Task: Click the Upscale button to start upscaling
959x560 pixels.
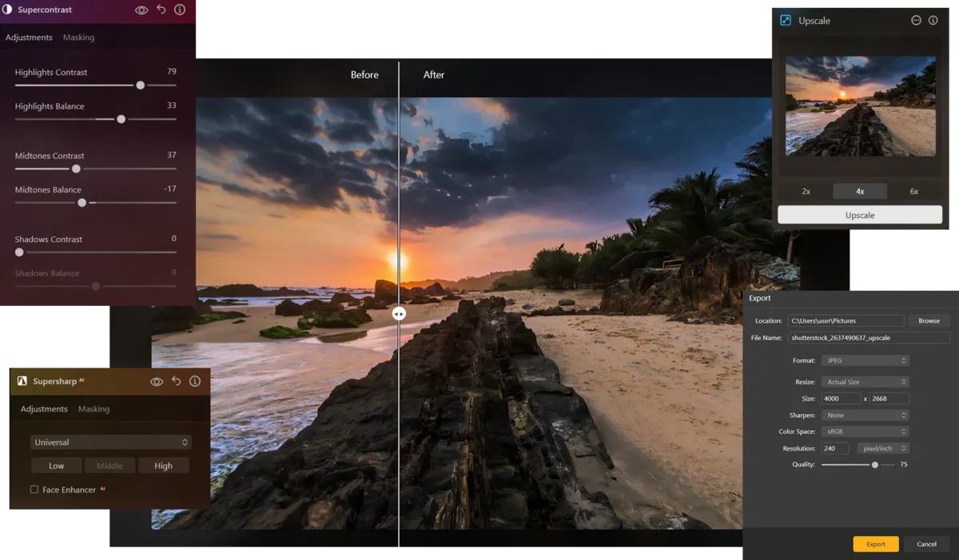Action: 860,214
